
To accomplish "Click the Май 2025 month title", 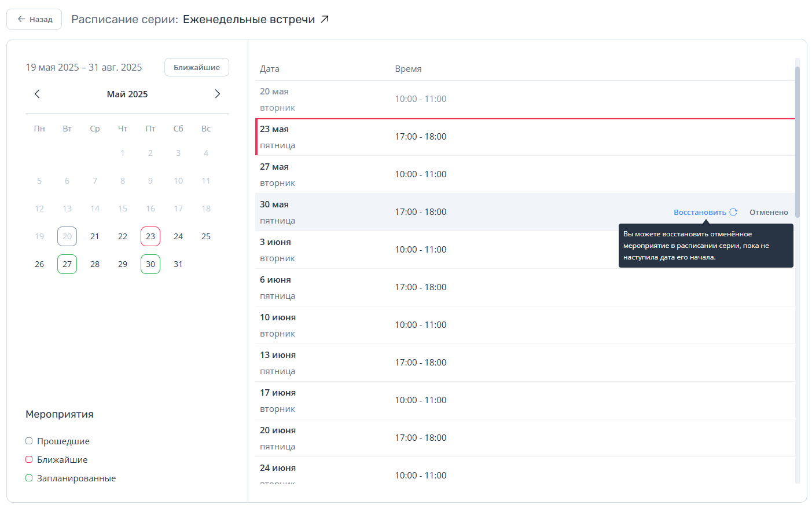I will [x=127, y=94].
